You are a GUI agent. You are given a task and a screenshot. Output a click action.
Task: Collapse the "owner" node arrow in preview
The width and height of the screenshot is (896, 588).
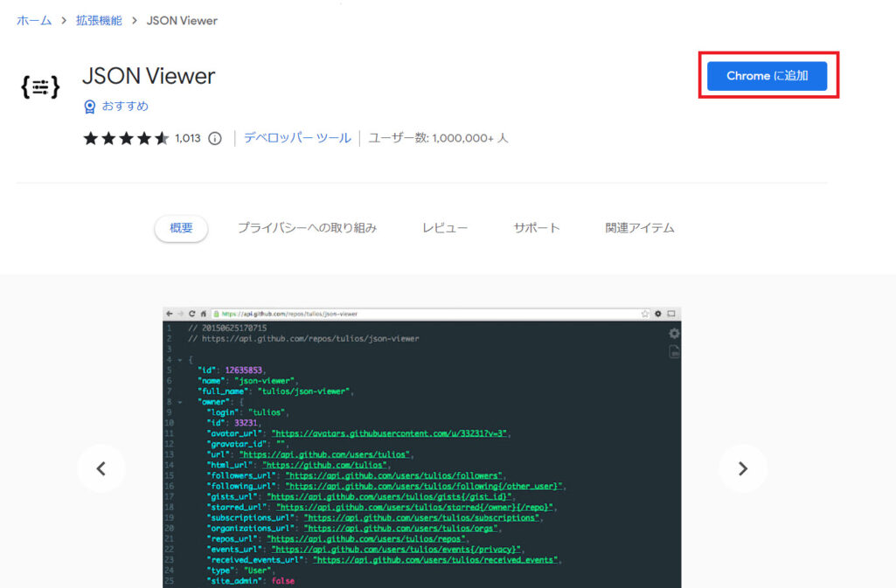point(180,402)
